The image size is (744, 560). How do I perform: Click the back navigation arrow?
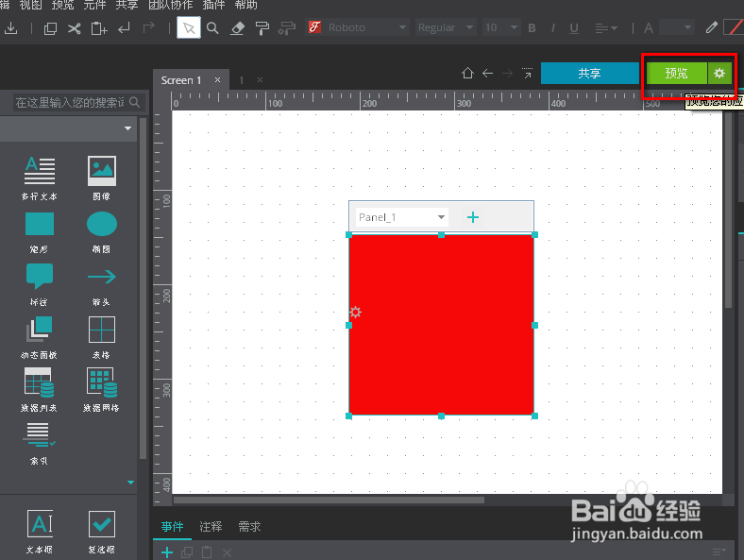pos(487,73)
